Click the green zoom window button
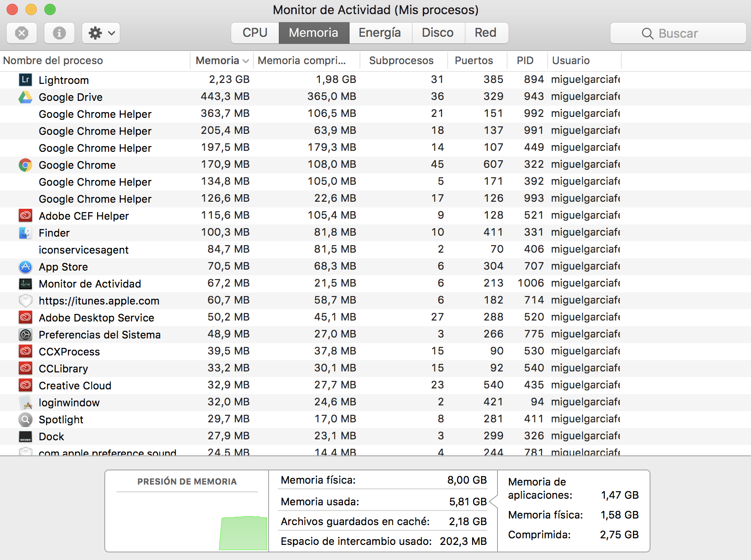Image resolution: width=751 pixels, height=560 pixels. 50,9
